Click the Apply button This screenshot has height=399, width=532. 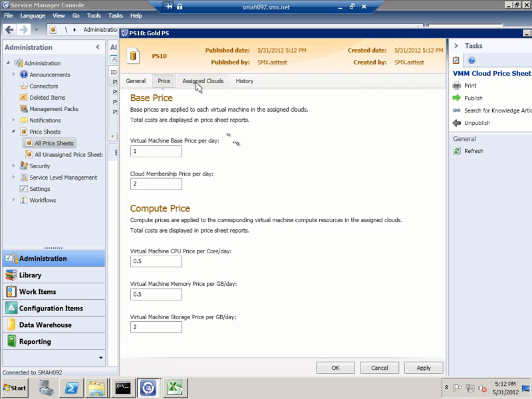[424, 368]
